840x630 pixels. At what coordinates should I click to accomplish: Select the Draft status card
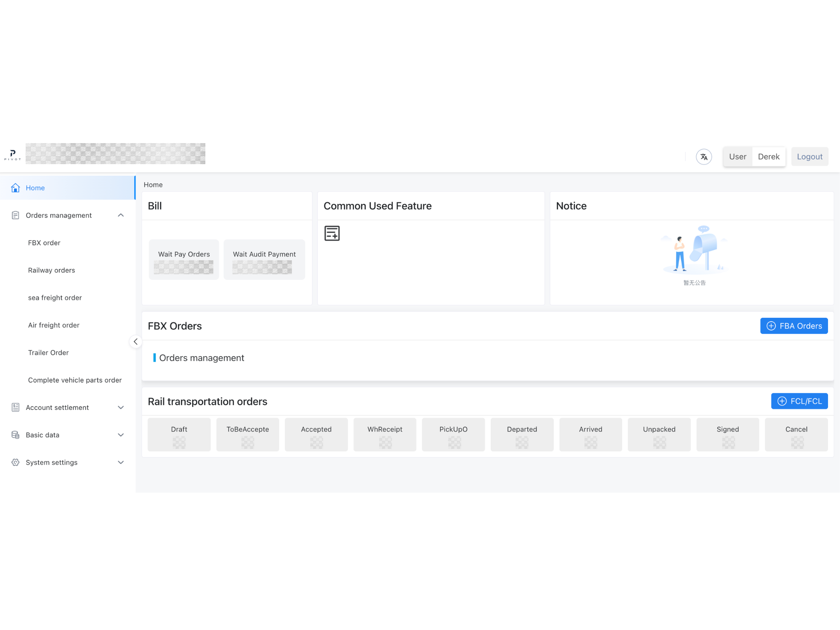179,434
